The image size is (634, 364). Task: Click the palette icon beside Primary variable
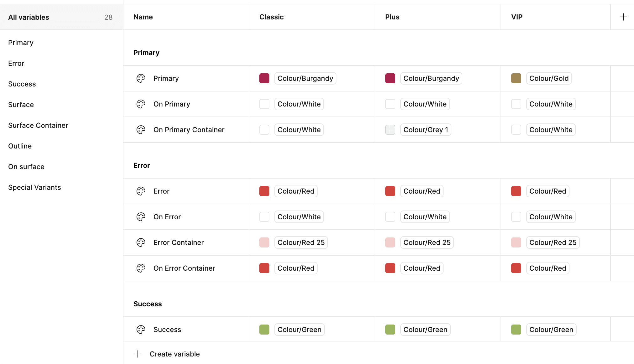[x=141, y=78]
